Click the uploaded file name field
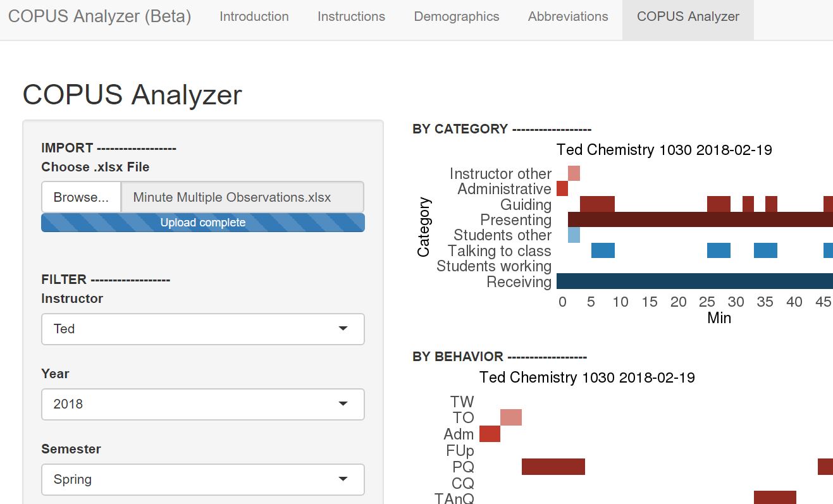833x504 pixels. point(242,197)
